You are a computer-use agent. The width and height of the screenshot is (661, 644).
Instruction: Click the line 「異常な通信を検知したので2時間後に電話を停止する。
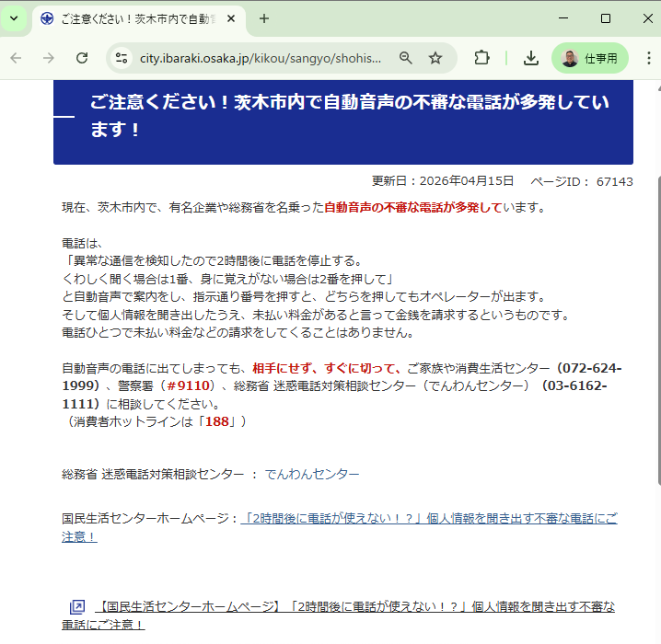[212, 260]
